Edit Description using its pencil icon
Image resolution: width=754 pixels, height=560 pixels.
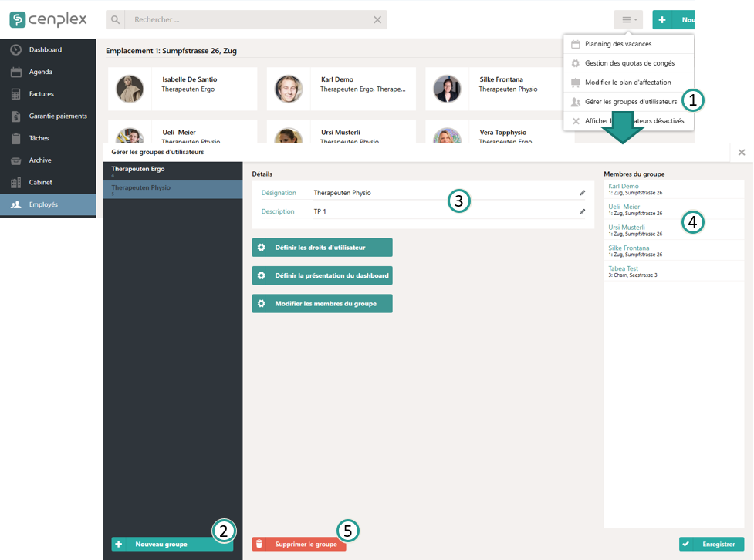(583, 211)
